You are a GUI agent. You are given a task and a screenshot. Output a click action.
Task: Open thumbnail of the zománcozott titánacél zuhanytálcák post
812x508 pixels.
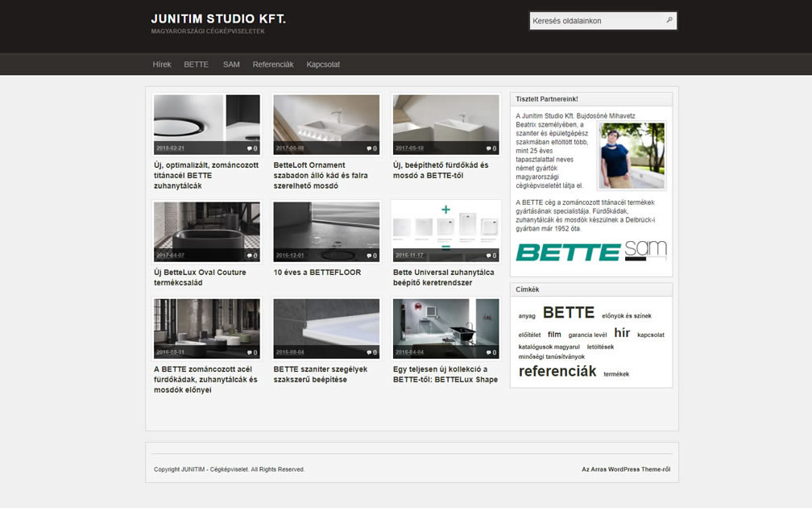click(206, 124)
